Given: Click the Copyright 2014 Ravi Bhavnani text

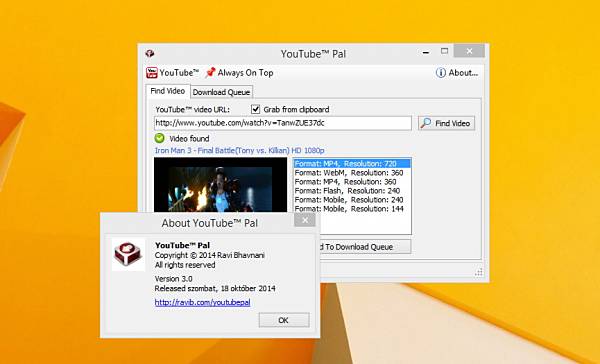Looking at the screenshot, I should click(x=210, y=255).
